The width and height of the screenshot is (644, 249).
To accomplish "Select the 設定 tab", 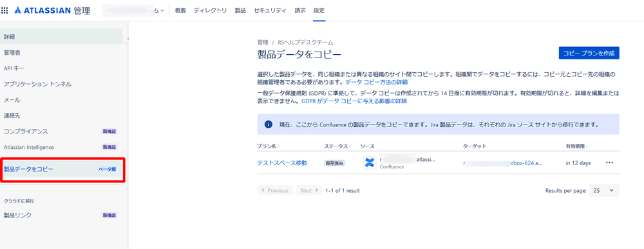I will pyautogui.click(x=319, y=11).
